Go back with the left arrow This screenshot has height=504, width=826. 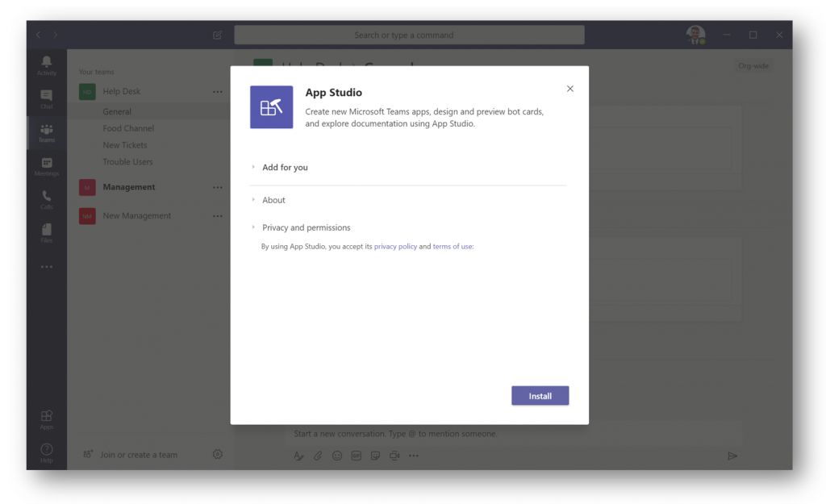point(38,35)
